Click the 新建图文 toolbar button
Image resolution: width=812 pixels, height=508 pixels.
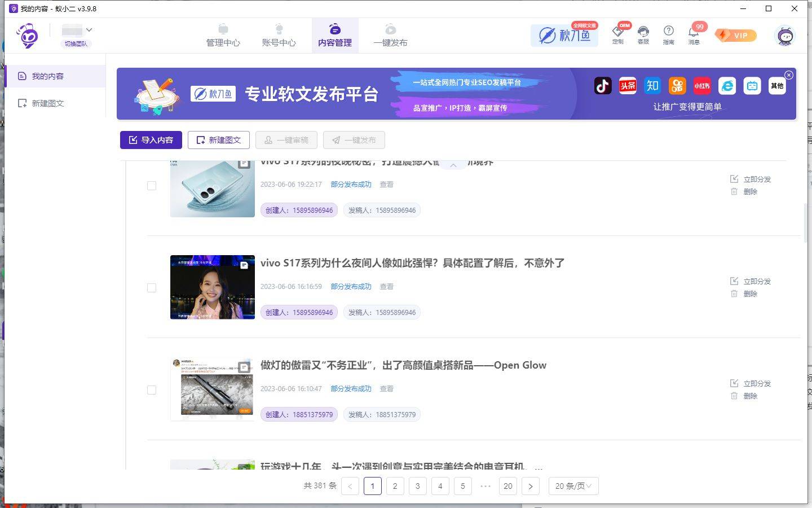[x=219, y=140]
